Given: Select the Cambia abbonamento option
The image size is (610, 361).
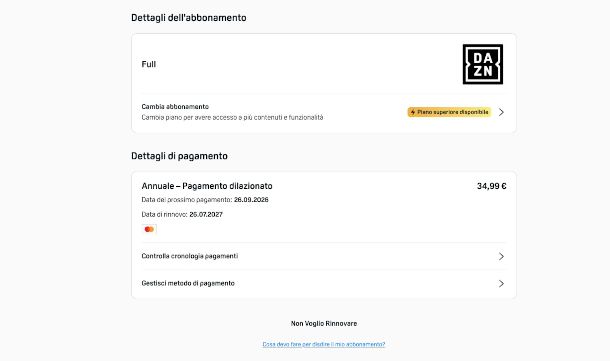Looking at the screenshot, I should pos(324,112).
